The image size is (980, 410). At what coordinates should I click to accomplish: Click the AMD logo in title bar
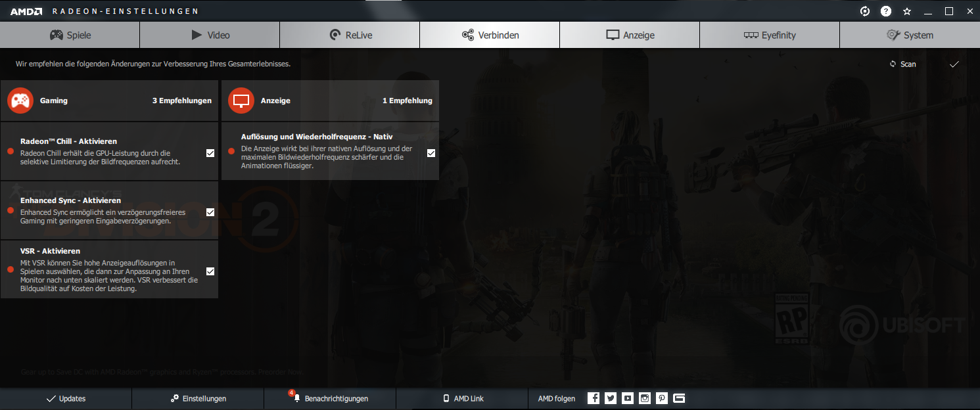(x=26, y=11)
